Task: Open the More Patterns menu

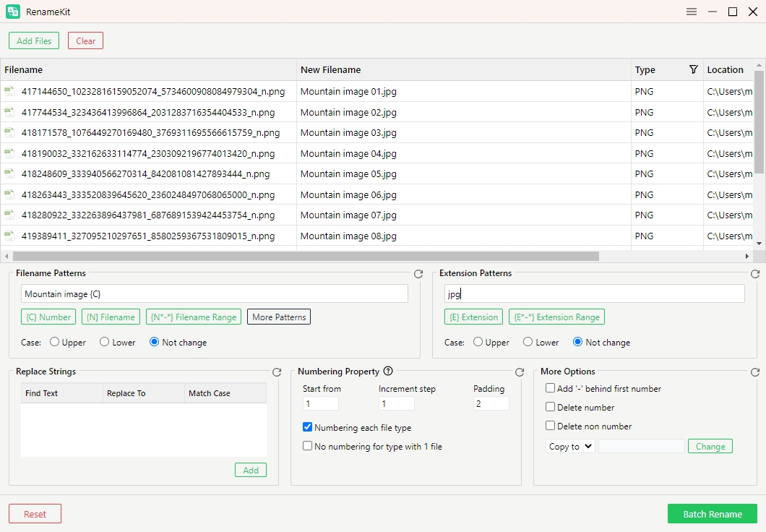Action: [x=279, y=317]
